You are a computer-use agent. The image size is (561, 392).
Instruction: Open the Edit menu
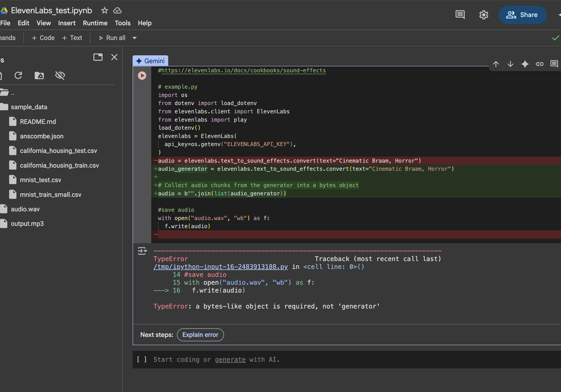23,23
